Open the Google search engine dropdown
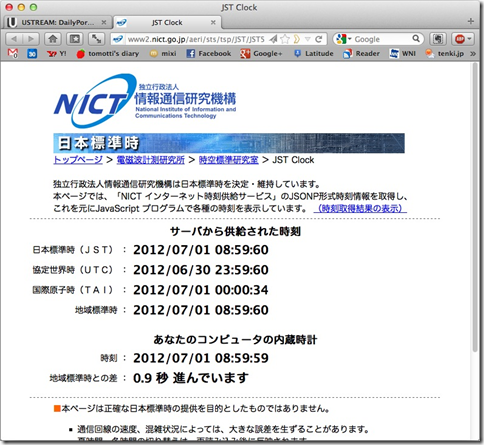The height and width of the screenshot is (445, 484). 344,39
